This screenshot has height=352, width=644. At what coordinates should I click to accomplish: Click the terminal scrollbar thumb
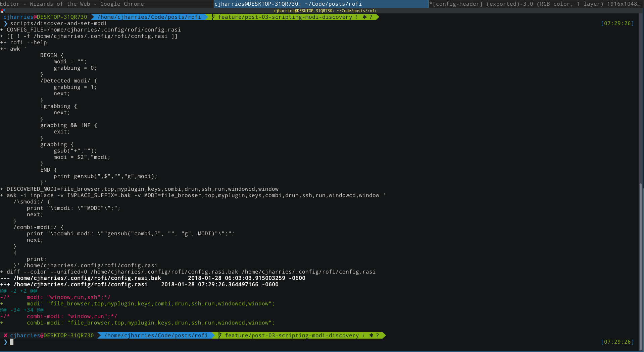641,267
